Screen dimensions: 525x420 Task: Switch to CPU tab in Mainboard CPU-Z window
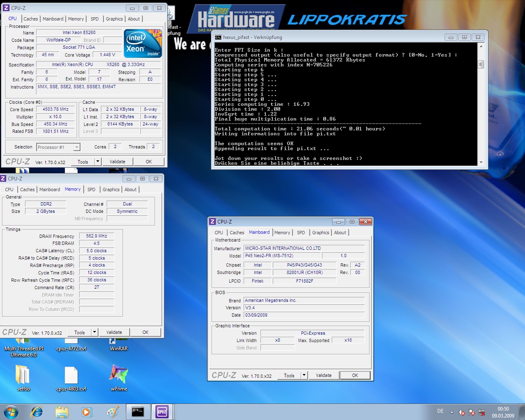click(x=219, y=233)
